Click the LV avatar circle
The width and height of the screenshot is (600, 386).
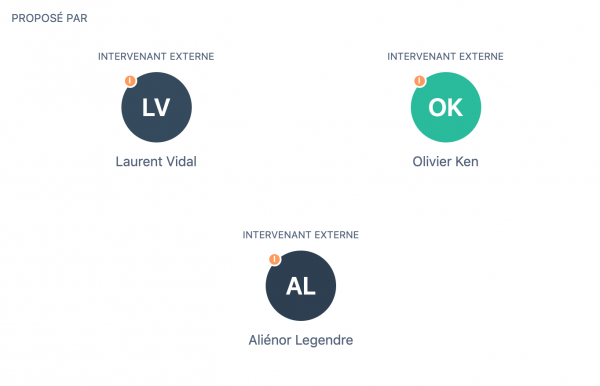click(157, 107)
